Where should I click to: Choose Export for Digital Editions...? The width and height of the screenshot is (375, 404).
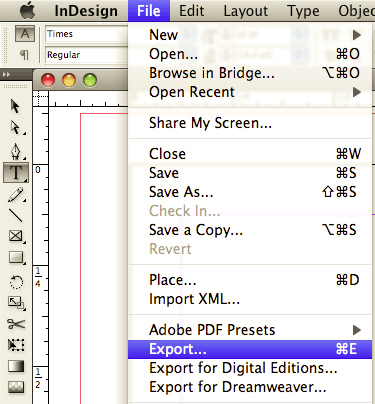click(x=250, y=368)
